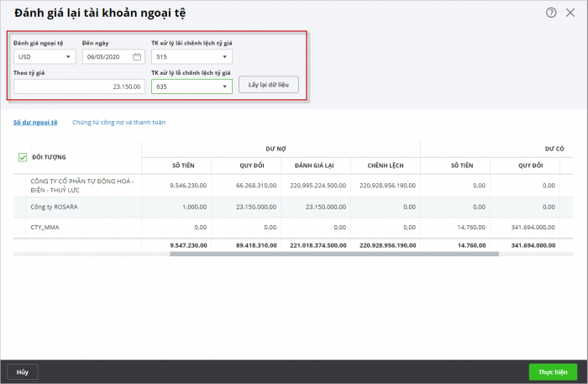Open the account 515 dropdown
The width and height of the screenshot is (588, 384).
click(224, 57)
